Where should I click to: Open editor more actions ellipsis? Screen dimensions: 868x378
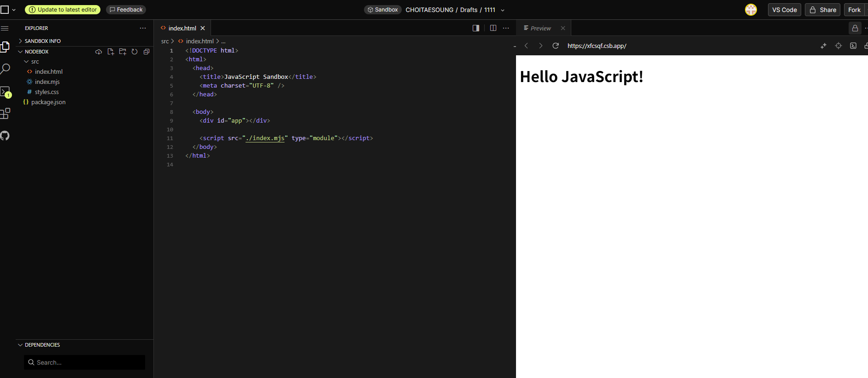pyautogui.click(x=506, y=28)
